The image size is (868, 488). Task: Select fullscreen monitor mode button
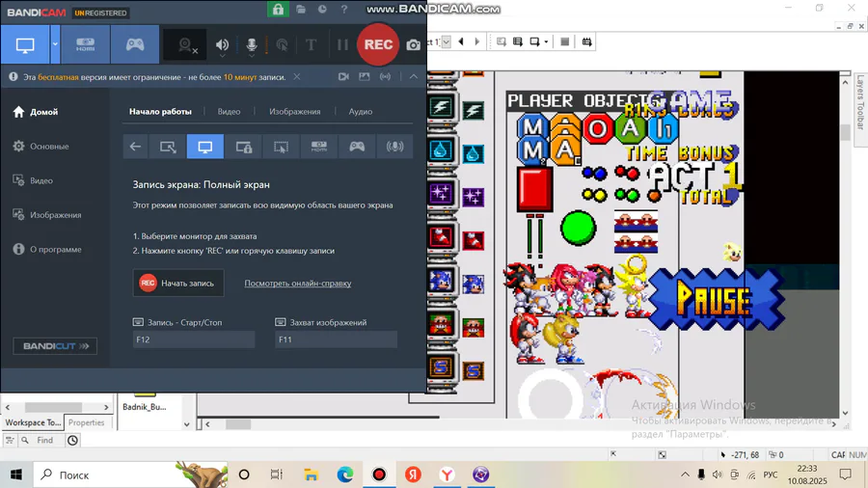pyautogui.click(x=205, y=147)
